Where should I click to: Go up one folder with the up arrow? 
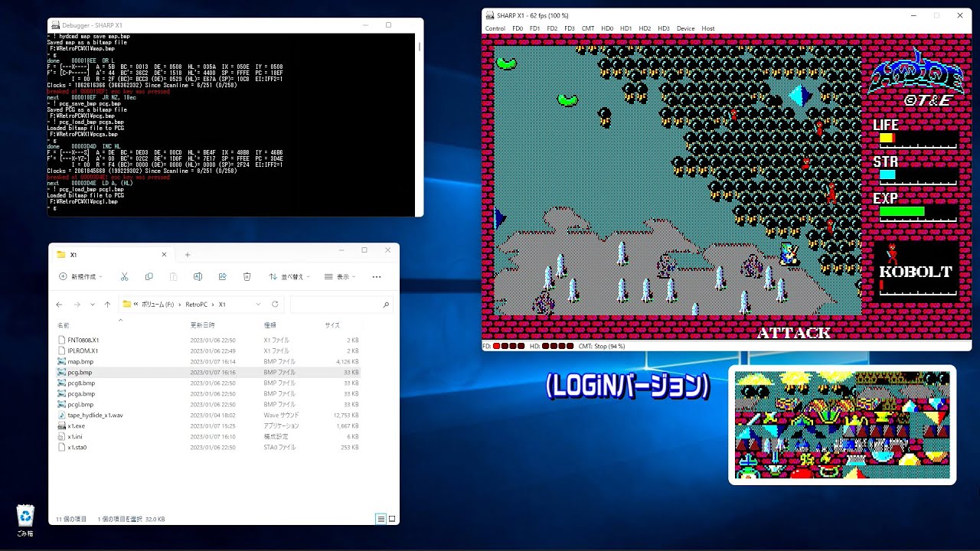(x=107, y=304)
